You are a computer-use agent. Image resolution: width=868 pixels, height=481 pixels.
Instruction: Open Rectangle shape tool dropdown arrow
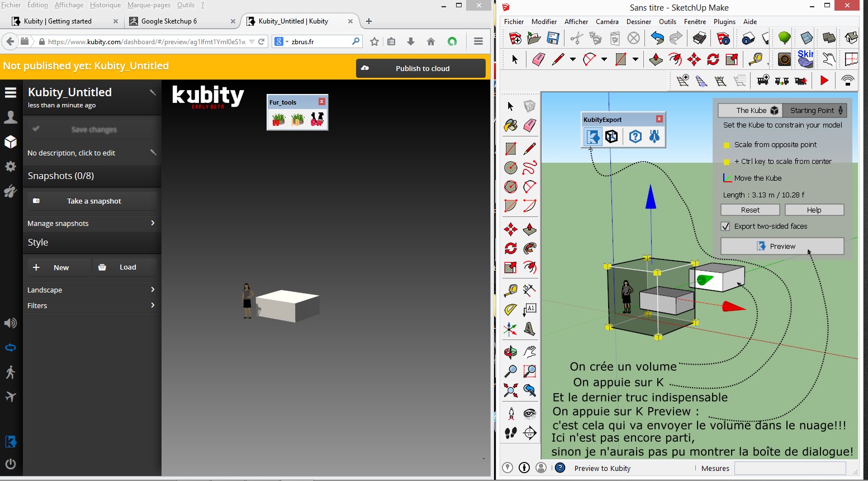pyautogui.click(x=635, y=59)
